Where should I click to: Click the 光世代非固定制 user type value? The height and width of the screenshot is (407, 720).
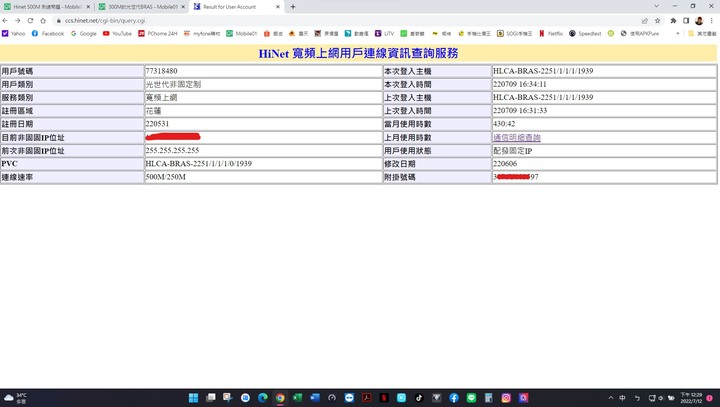tap(173, 85)
